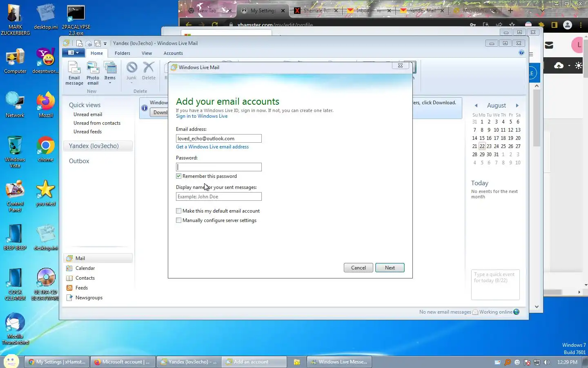Click the quick event text box
The image size is (588, 368).
[x=495, y=285]
